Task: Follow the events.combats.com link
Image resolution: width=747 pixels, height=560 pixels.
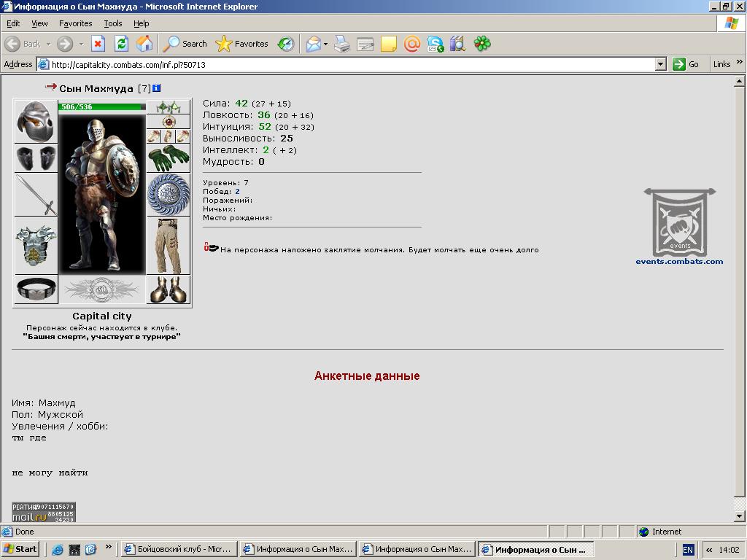Action: tap(679, 262)
